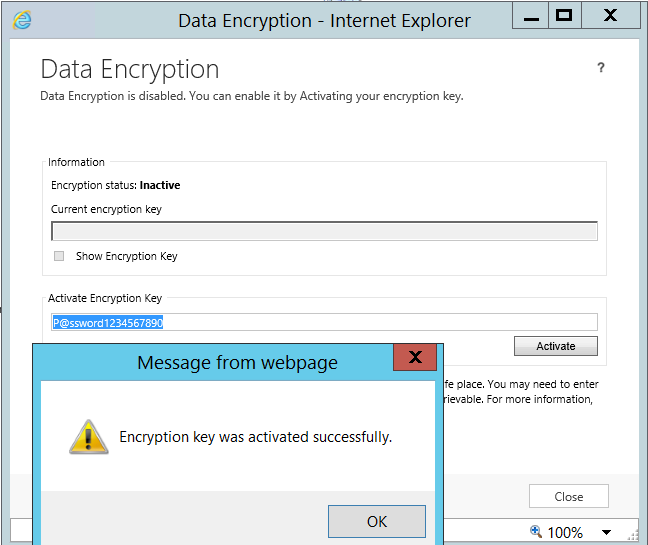The image size is (648, 545).
Task: Click the Data Encryption window title bar
Action: 300,20
